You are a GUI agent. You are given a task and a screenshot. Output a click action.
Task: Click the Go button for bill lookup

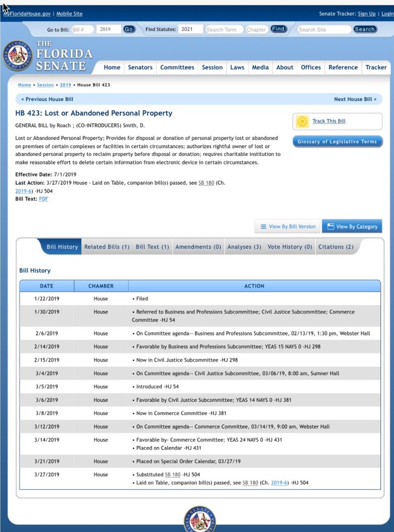[129, 29]
